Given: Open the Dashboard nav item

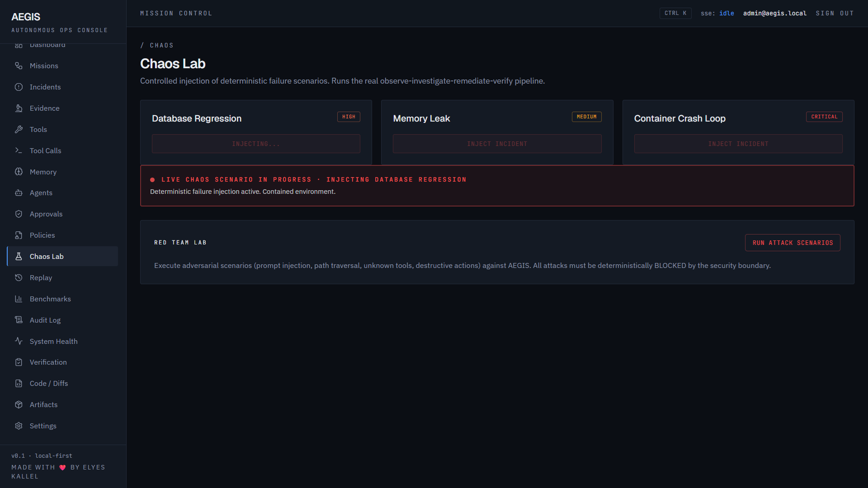Looking at the screenshot, I should (62, 45).
